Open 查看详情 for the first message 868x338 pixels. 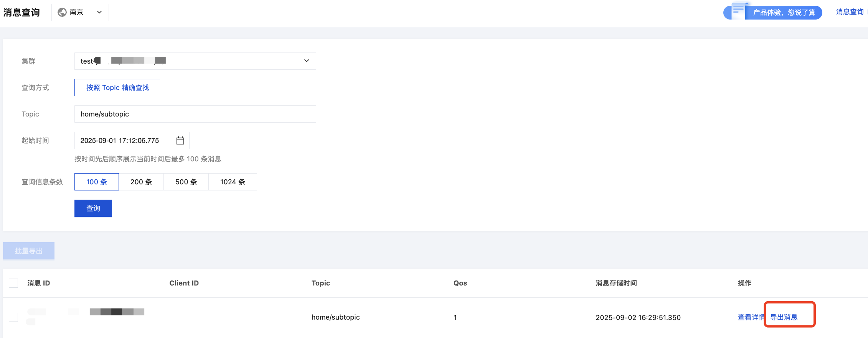click(x=751, y=317)
